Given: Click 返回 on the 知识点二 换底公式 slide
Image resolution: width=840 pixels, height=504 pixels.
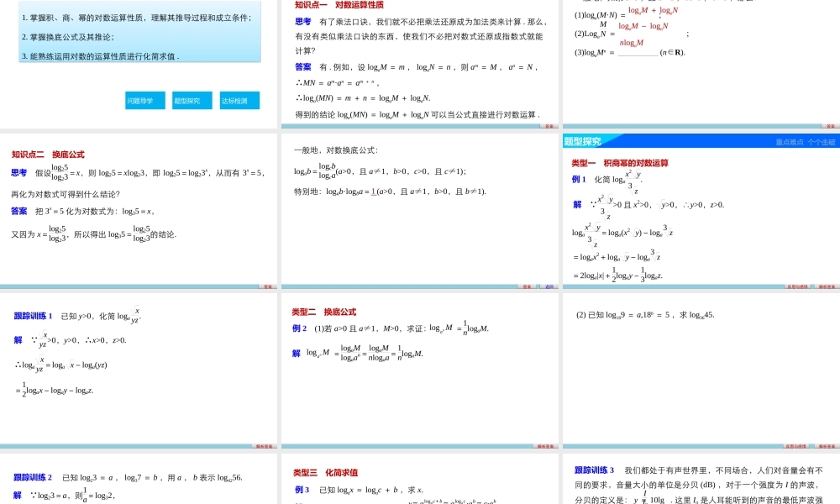Looking at the screenshot, I should point(268,287).
